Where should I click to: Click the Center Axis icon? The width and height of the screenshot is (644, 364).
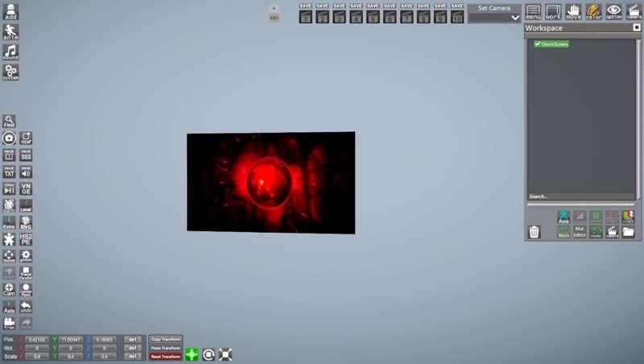tap(26, 290)
